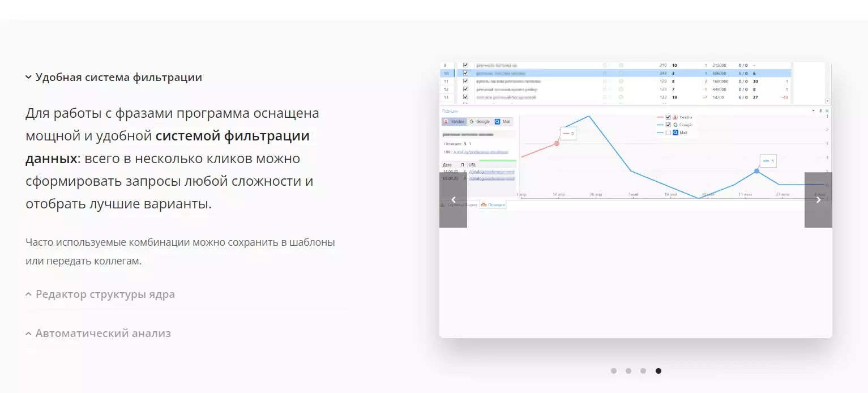Toggle checkbox in table row 9

[x=465, y=65]
